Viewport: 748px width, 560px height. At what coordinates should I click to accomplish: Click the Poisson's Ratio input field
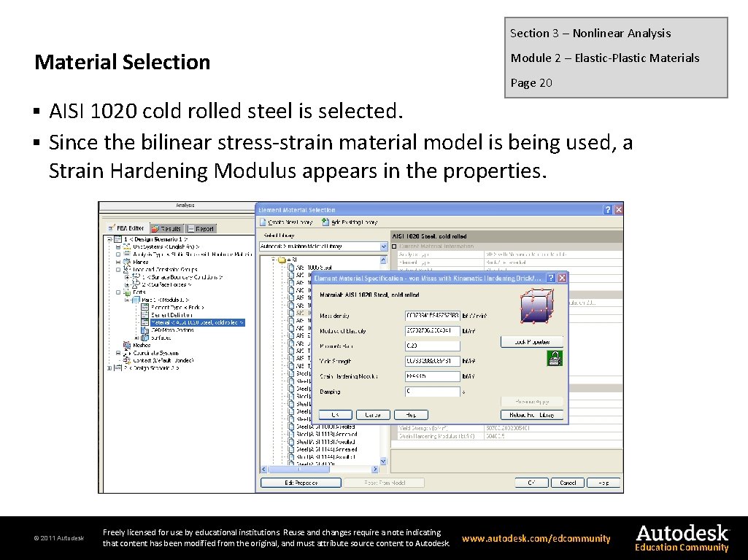coord(432,346)
